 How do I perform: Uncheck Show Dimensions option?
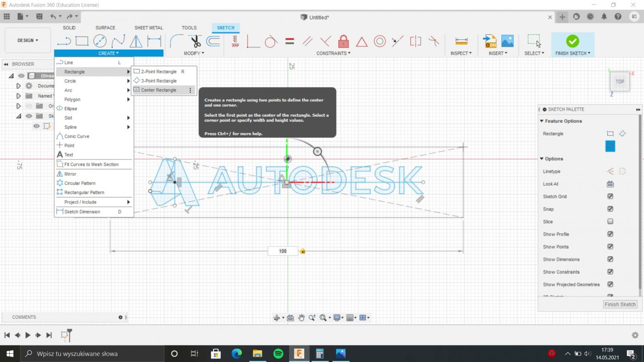coord(610,260)
